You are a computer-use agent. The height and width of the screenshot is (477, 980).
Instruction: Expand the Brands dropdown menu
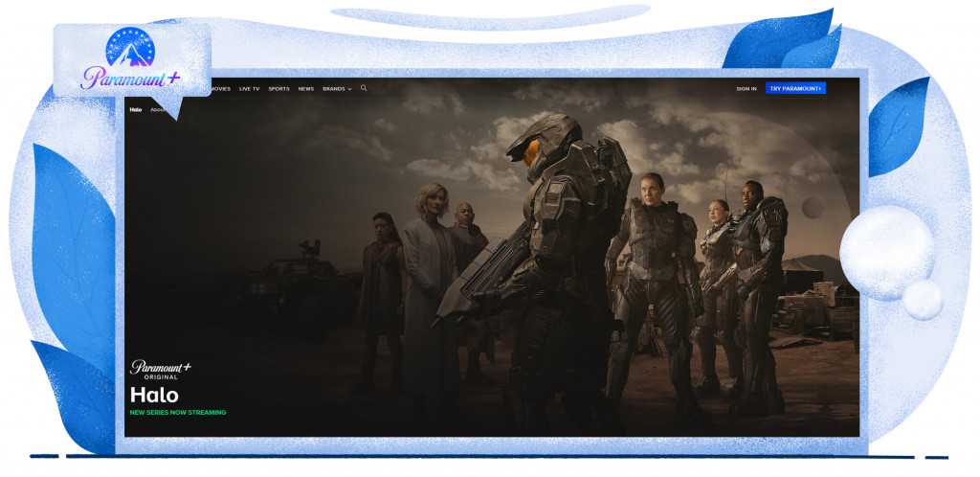tap(337, 89)
